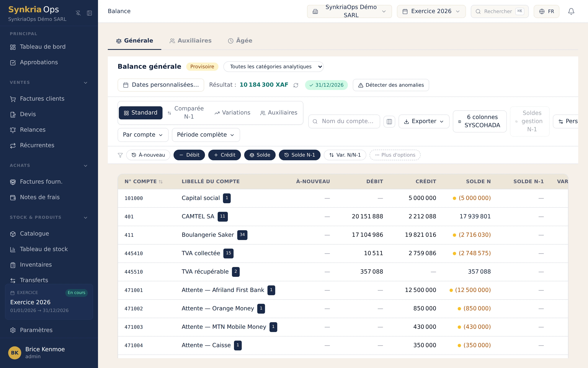This screenshot has height=368, width=588.
Task: Open Tableau de bord in sidebar
Action: [x=49, y=47]
